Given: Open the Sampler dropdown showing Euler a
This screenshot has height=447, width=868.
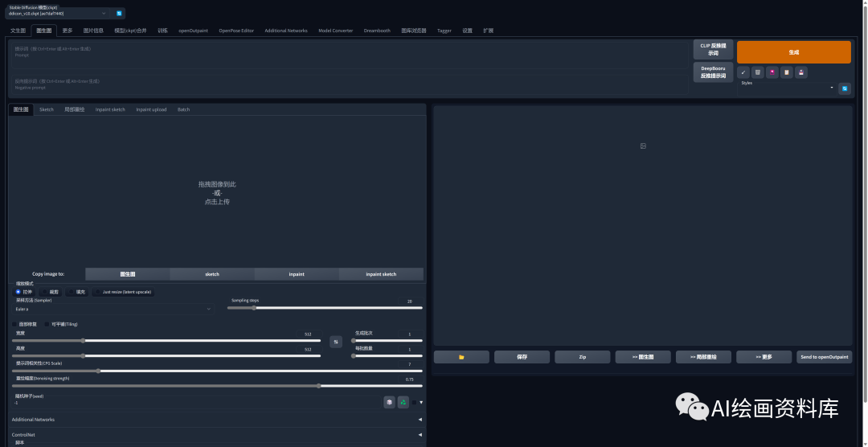Looking at the screenshot, I should point(113,309).
